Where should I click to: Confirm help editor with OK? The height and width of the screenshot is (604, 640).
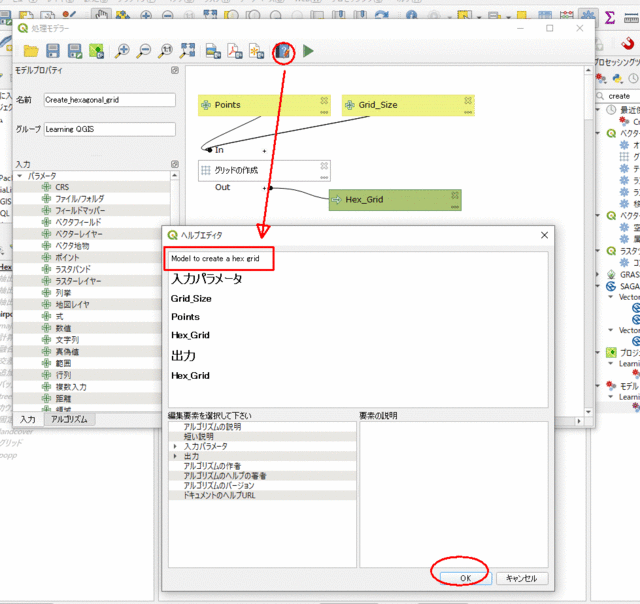(466, 578)
